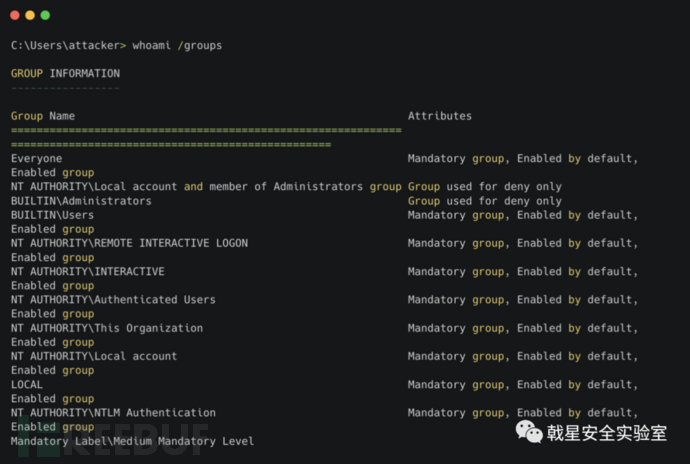Viewport: 690px width, 464px height.
Task: Click the 'Group Name' column header
Action: (x=43, y=116)
